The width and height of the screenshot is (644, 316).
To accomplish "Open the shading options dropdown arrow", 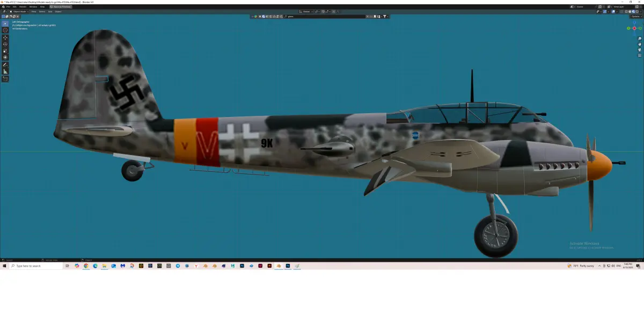I will click(640, 12).
